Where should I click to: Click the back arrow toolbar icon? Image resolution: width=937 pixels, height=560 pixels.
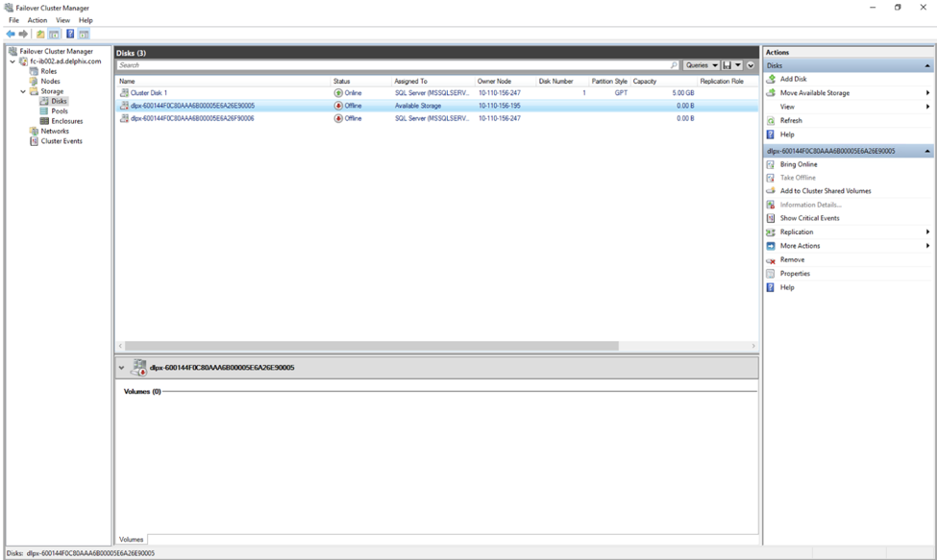click(11, 34)
